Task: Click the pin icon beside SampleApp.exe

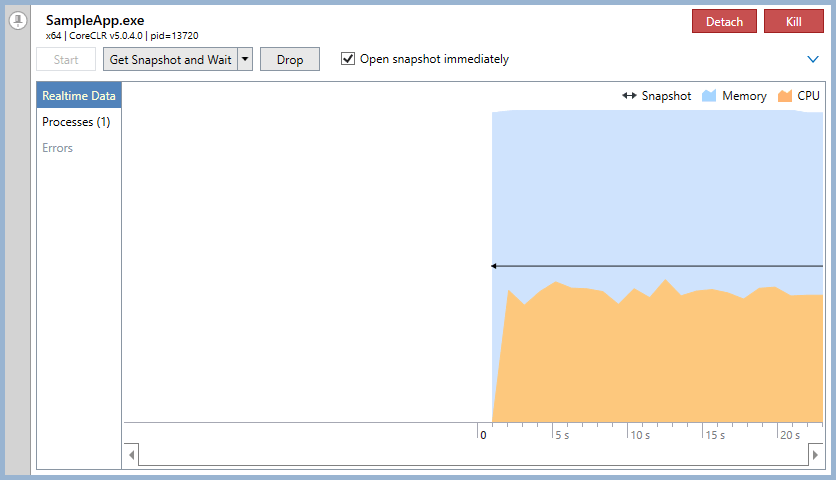Action: (x=18, y=21)
